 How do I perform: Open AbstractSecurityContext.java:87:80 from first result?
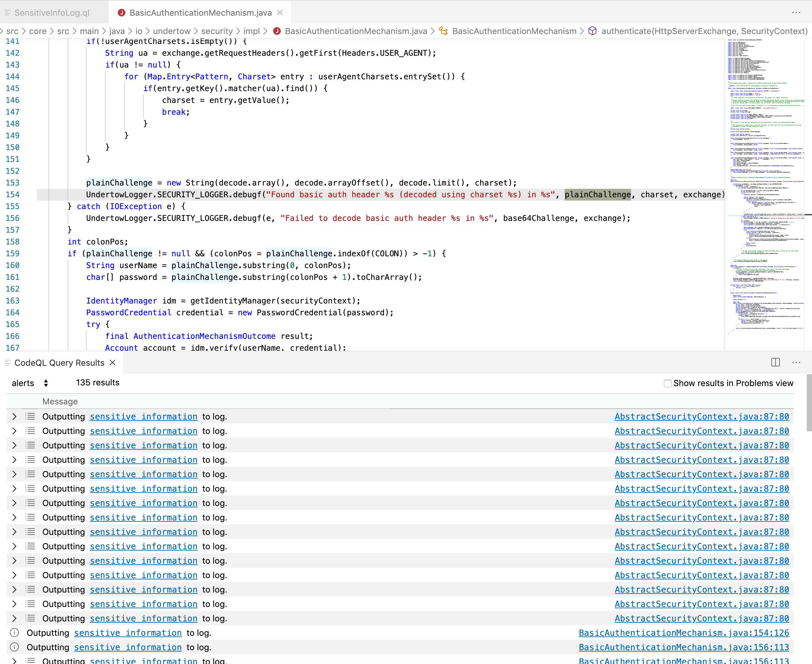(x=702, y=417)
